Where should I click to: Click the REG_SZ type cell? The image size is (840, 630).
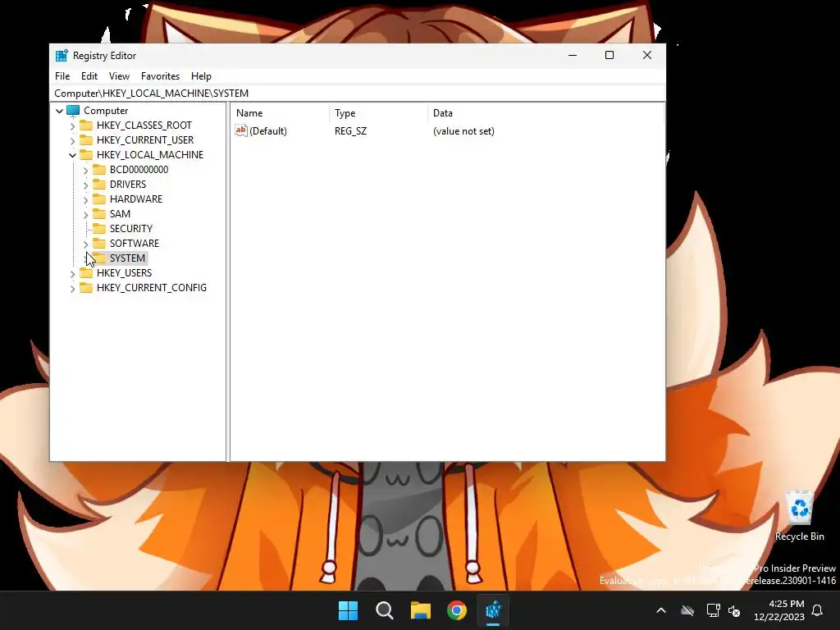(x=350, y=131)
